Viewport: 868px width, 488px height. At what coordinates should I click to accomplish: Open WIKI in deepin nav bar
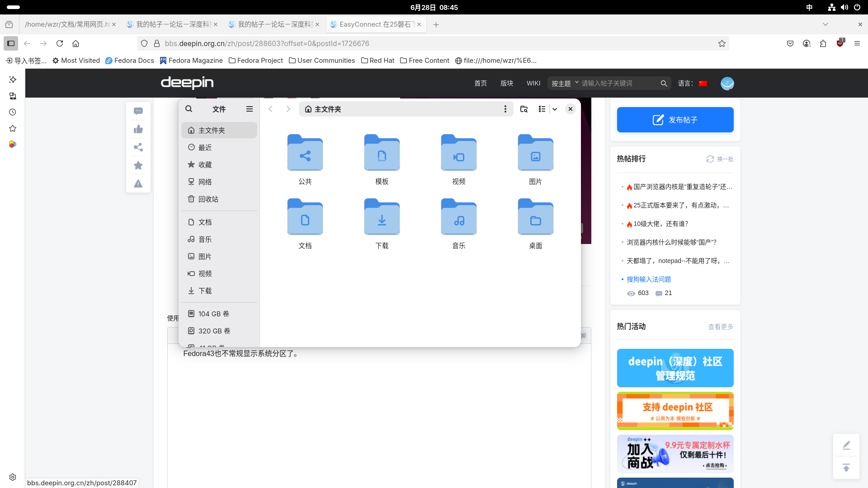click(533, 83)
